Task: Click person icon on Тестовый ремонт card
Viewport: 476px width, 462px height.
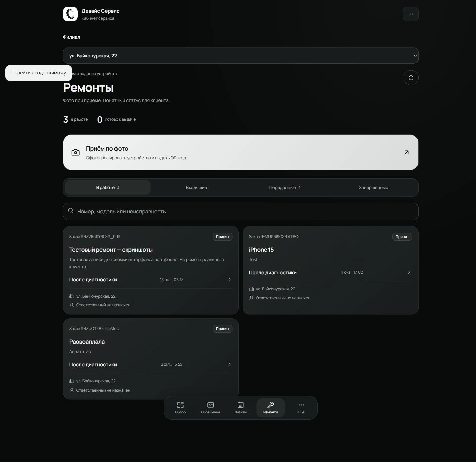Action: (72, 305)
